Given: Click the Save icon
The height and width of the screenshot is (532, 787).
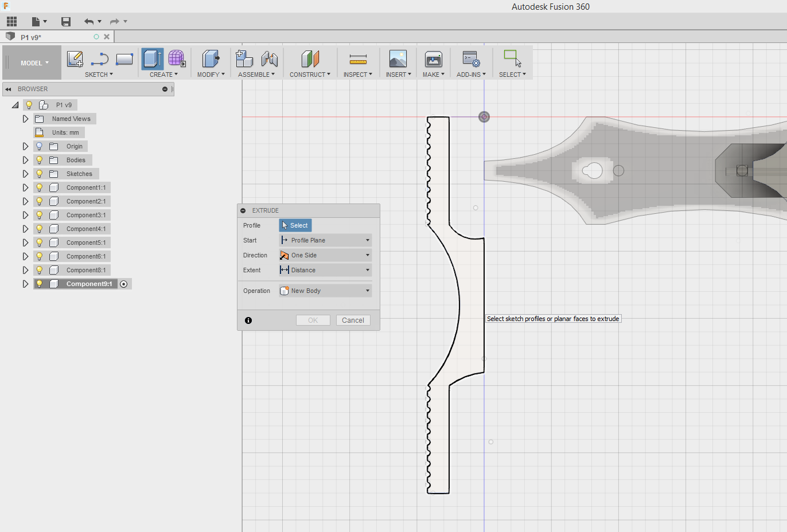Looking at the screenshot, I should pyautogui.click(x=66, y=22).
